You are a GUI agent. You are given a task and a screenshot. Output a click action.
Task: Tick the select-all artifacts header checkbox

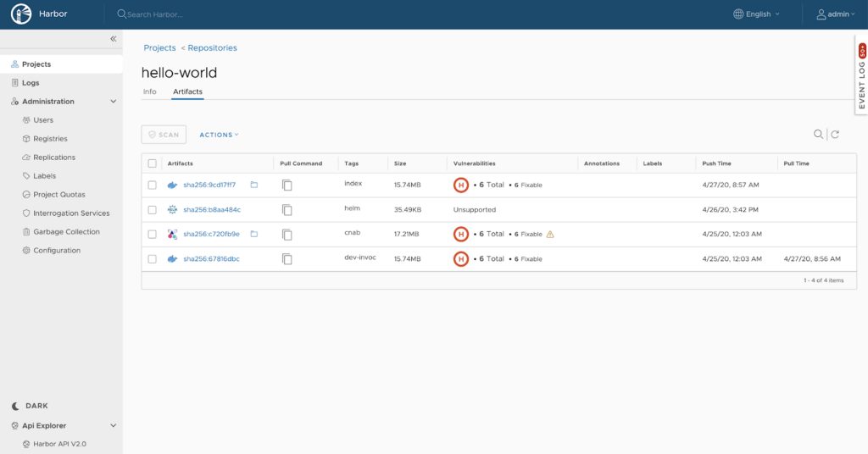point(153,163)
